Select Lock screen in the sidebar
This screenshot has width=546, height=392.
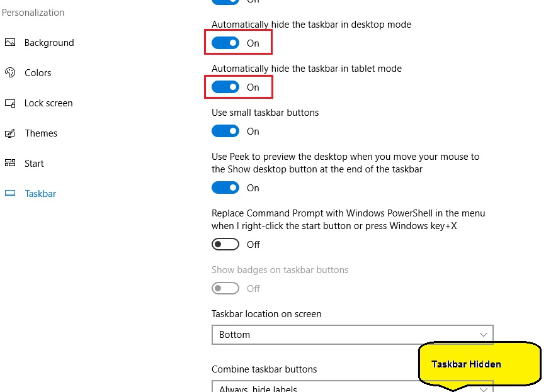pos(48,103)
